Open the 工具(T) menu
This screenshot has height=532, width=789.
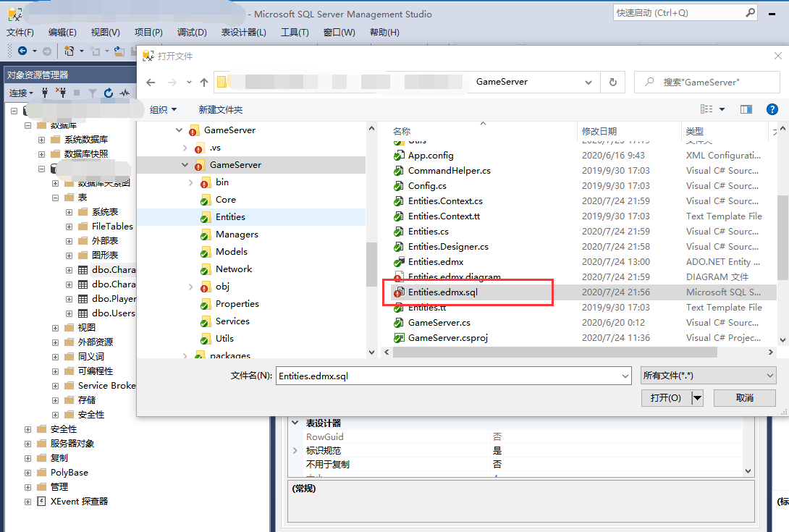(295, 33)
